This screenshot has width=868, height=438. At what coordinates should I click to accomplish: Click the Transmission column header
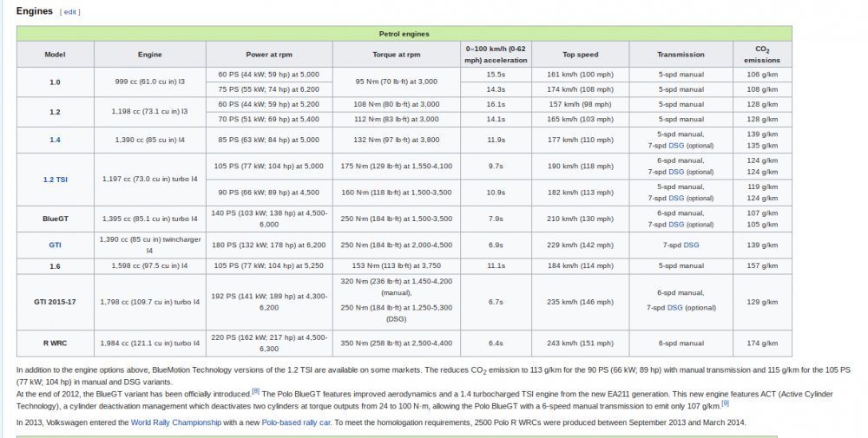tap(681, 54)
